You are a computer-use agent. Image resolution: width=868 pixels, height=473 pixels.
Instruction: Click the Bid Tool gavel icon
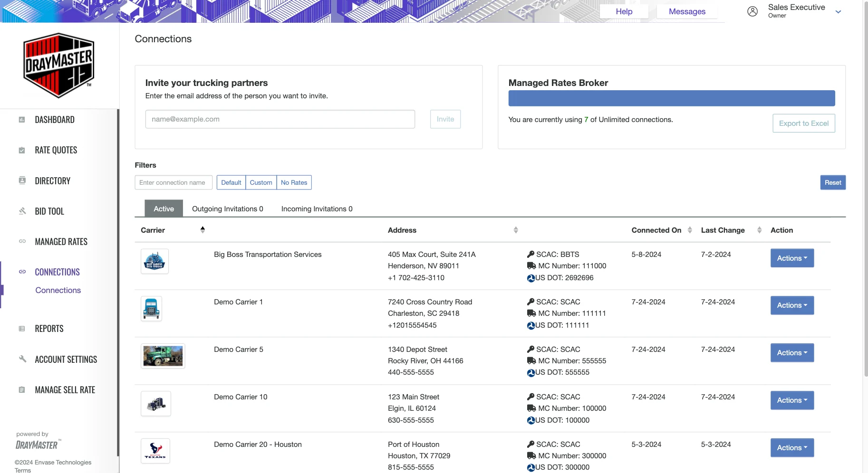(22, 211)
